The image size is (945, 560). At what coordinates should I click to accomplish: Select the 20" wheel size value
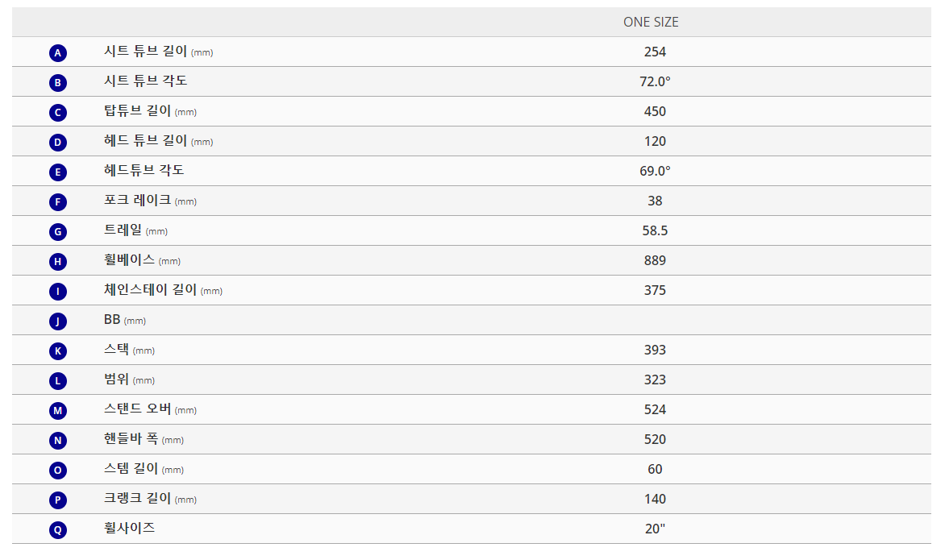point(655,529)
